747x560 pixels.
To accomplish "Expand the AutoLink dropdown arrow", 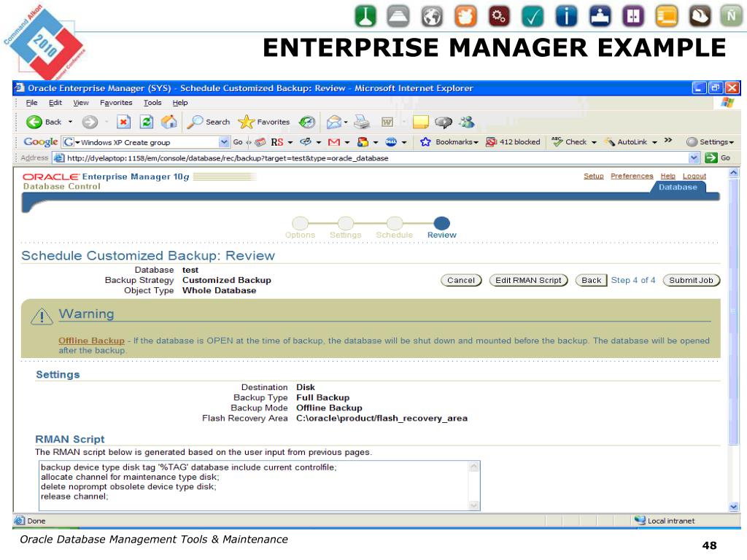I will (654, 142).
